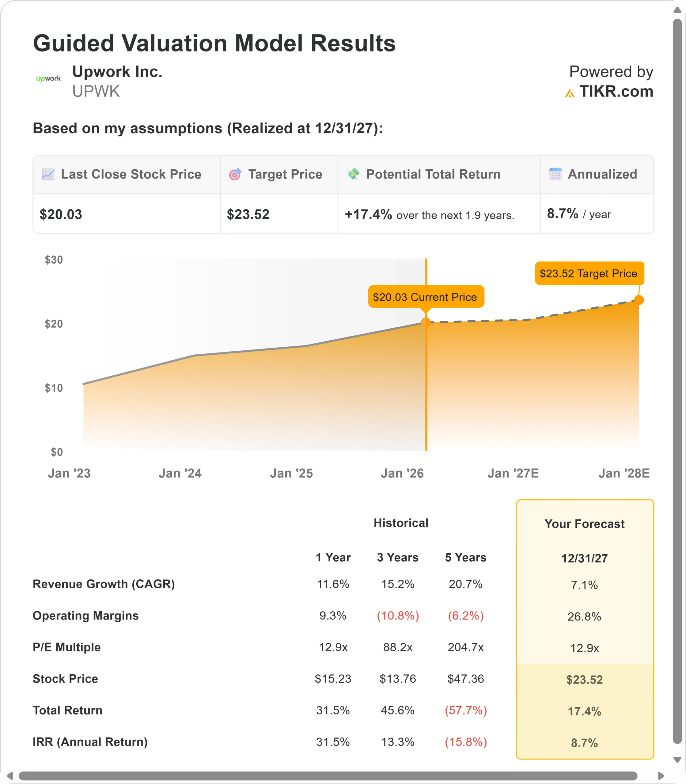Click the horizontal scrollbar thumb
This screenshot has width=686, height=784.
click(328, 776)
